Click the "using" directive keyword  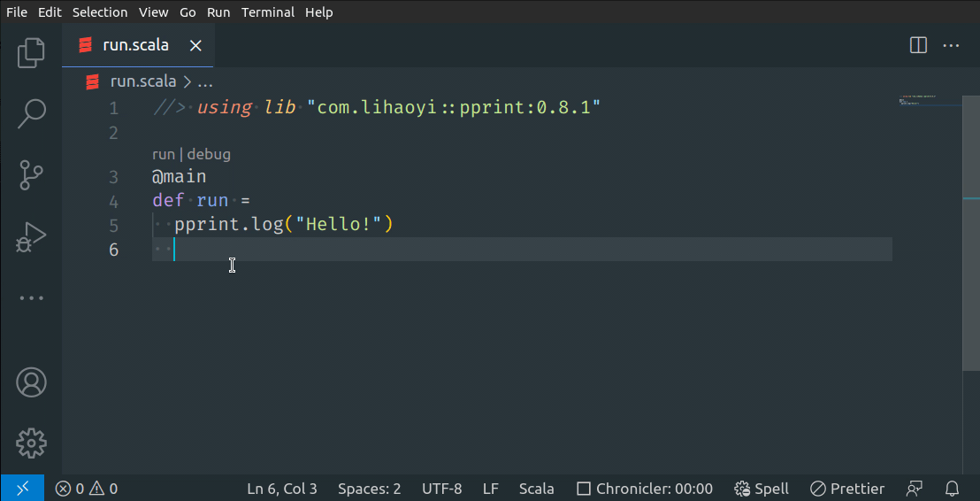coord(225,108)
